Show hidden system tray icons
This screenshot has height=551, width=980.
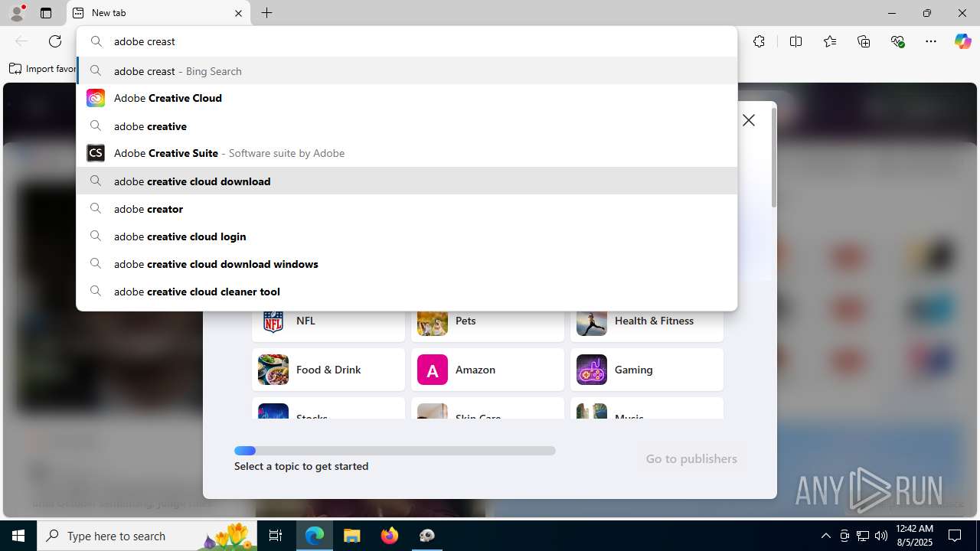click(825, 536)
